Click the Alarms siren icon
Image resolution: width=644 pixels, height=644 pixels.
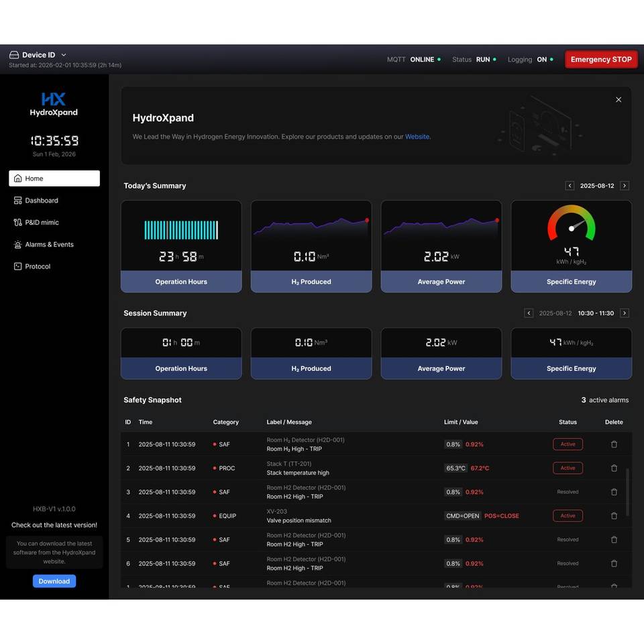pyautogui.click(x=17, y=244)
